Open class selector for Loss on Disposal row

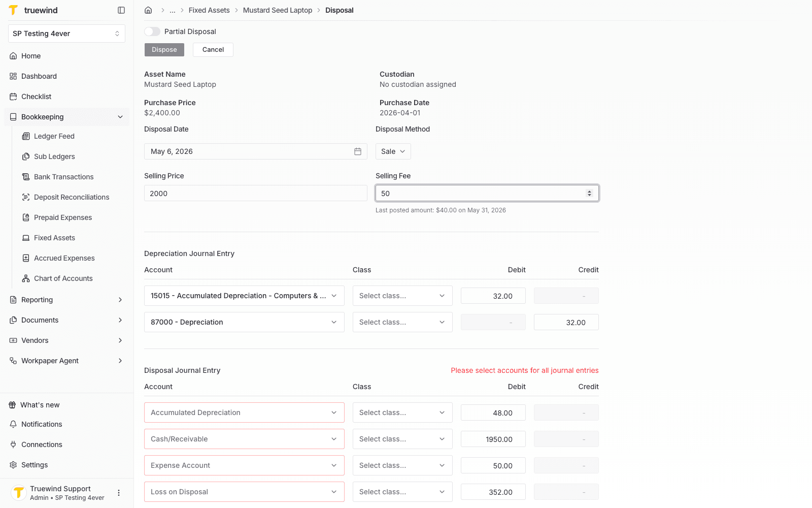coord(402,492)
